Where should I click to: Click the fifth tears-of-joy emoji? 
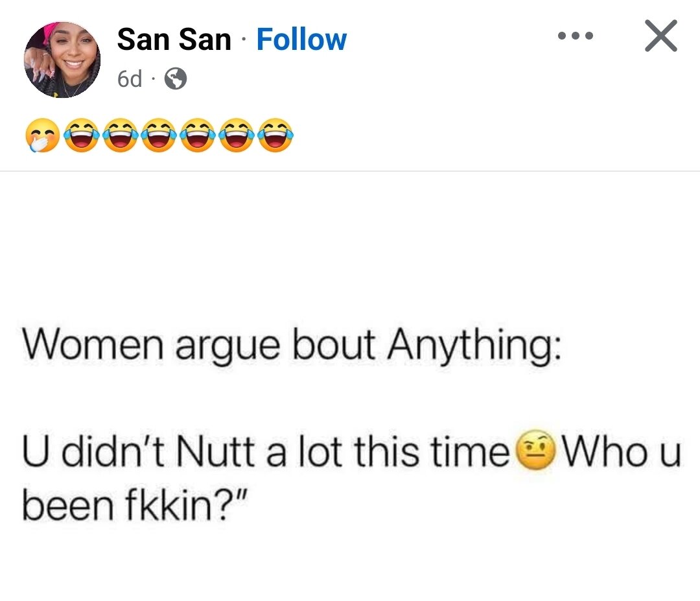point(237,135)
